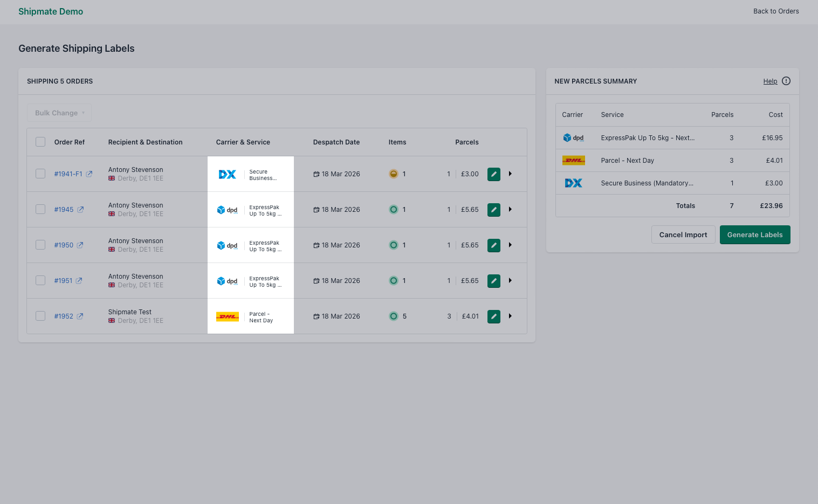Click the dpd logo on order #1945

click(228, 210)
